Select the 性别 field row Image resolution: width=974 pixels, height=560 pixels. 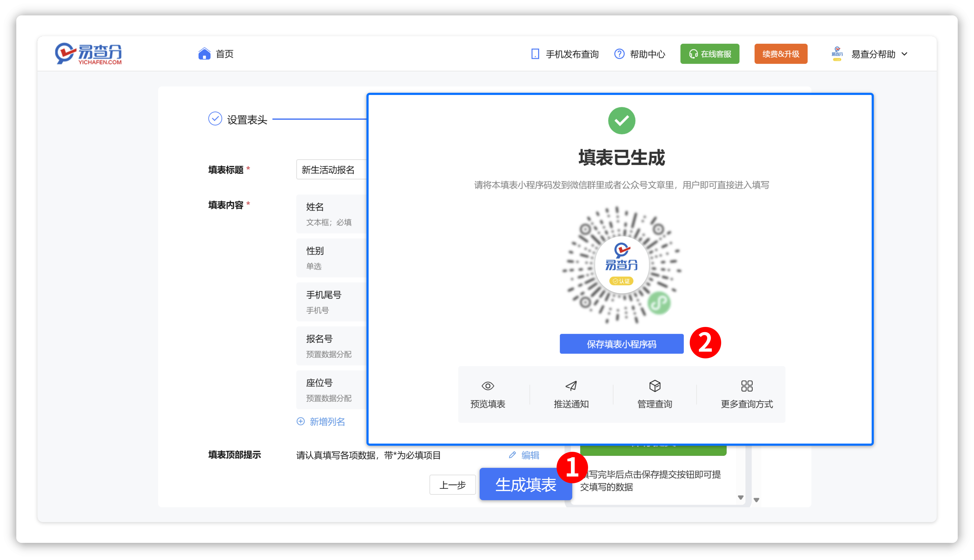click(331, 258)
